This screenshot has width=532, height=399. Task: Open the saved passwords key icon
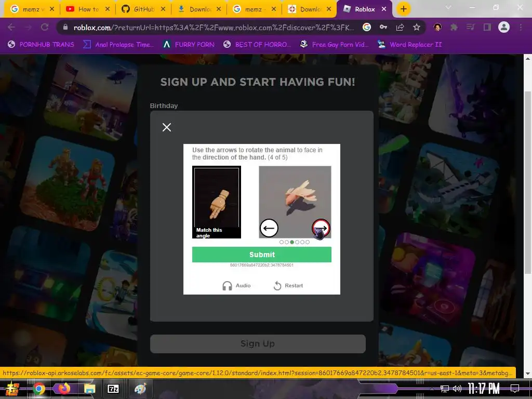point(383,27)
